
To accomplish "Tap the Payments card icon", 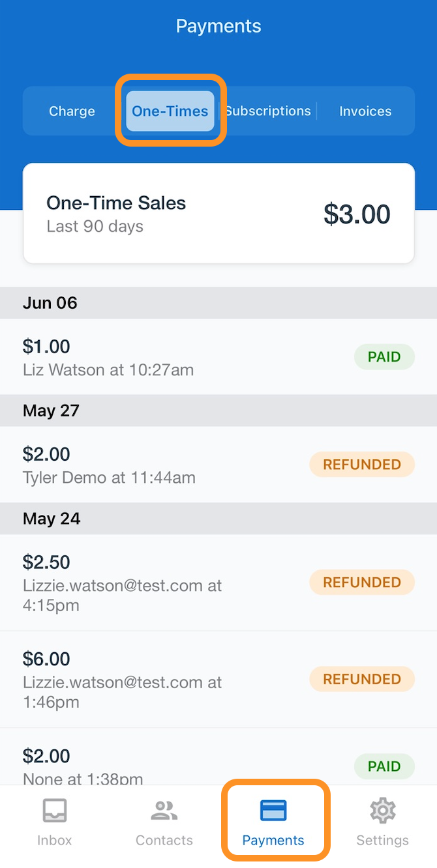I will [273, 811].
